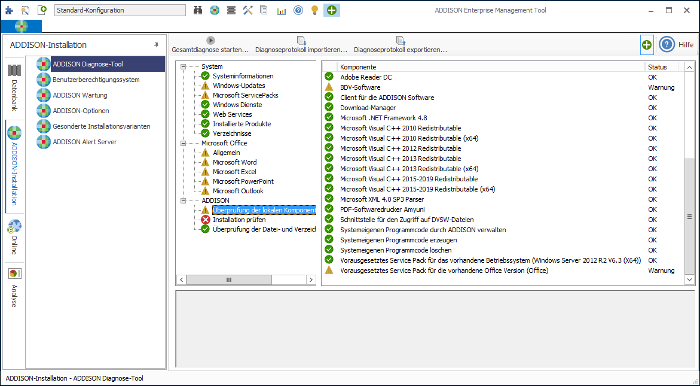700x386 pixels.
Task: Click the document list icon in top toolbar
Action: click(264, 10)
